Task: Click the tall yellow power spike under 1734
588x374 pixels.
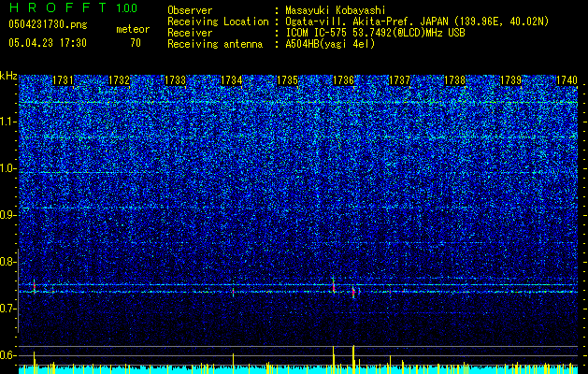Action: [234, 364]
